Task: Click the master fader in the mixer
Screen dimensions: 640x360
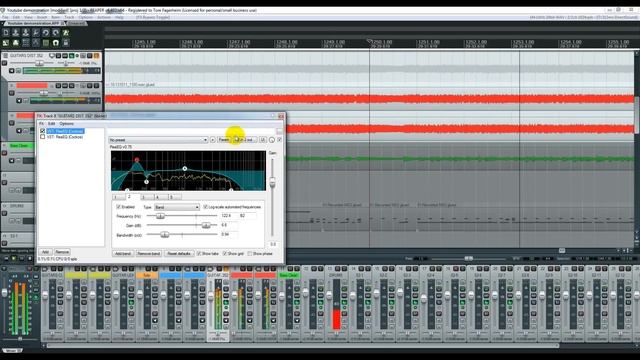Action: tap(5, 292)
